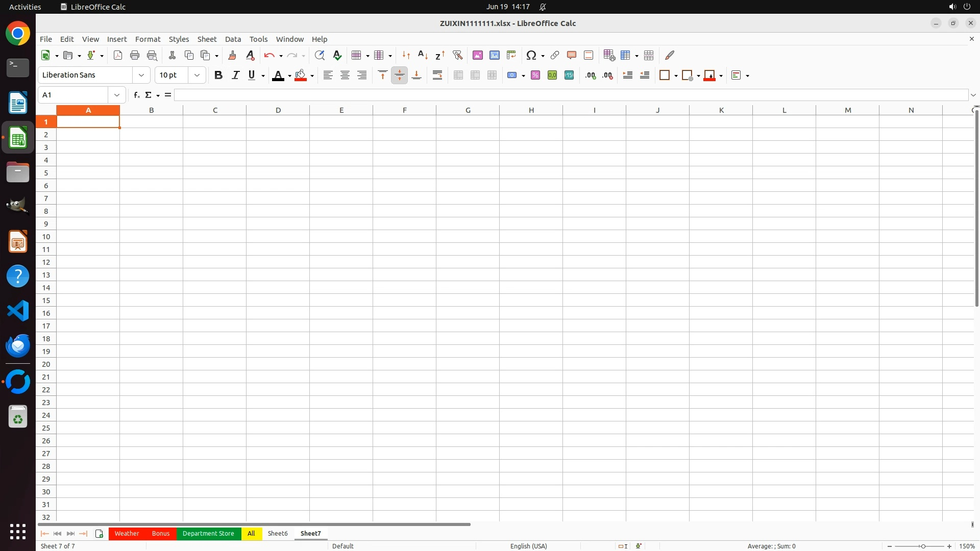The width and height of the screenshot is (980, 551).
Task: Toggle Italic formatting
Action: [x=235, y=75]
